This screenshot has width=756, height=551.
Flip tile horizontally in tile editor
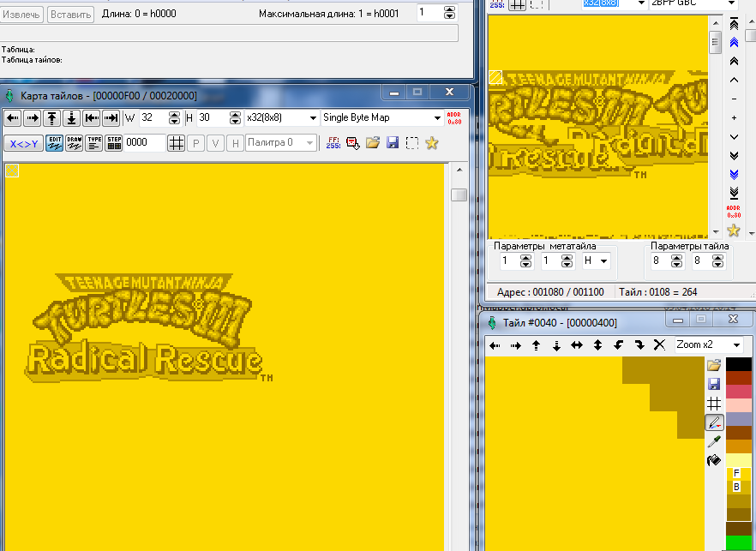click(577, 345)
